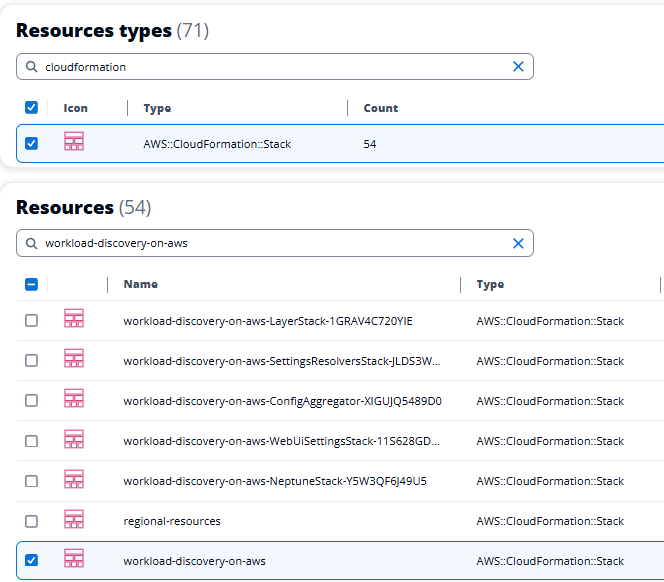The image size is (664, 582).
Task: Sort resources by Type column header
Action: click(490, 285)
